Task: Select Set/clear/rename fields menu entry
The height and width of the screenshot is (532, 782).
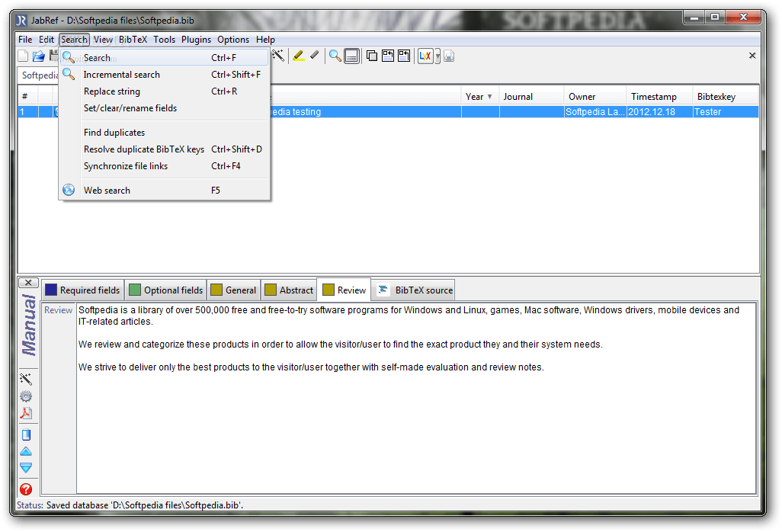Action: (165, 108)
